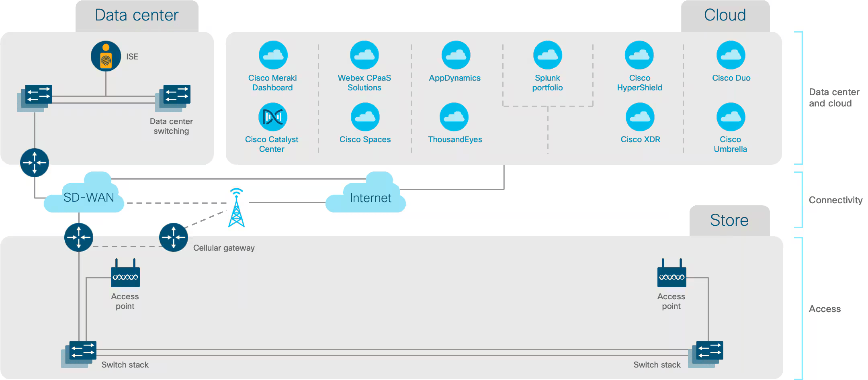Click the 'Cisco XDR' text
The width and height of the screenshot is (868, 380).
tap(641, 139)
